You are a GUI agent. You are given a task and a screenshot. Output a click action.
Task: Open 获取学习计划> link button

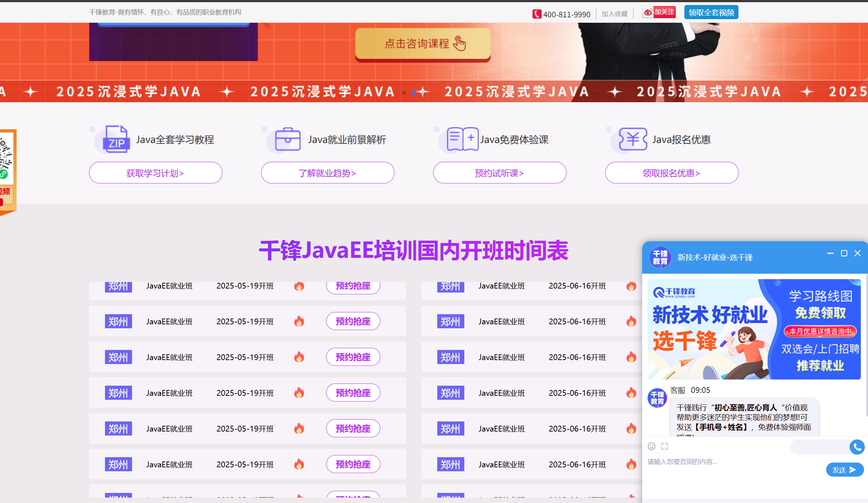(155, 173)
